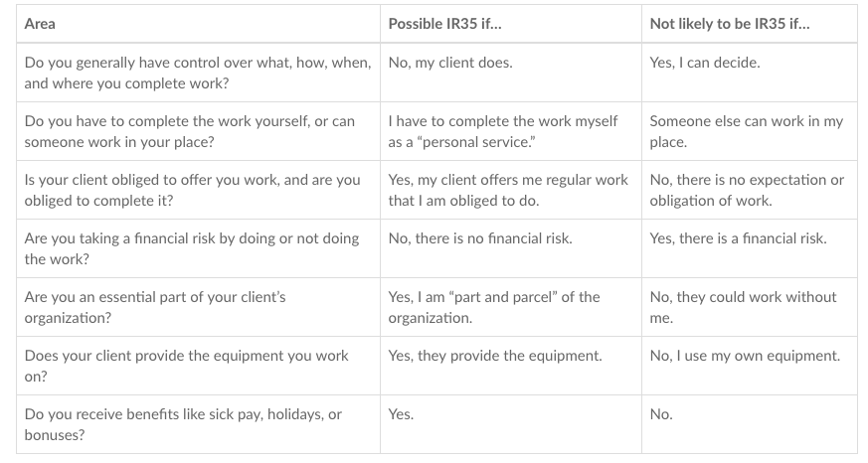Select "No, there is no expectation or obligation" cell
The width and height of the screenshot is (868, 463).
pyautogui.click(x=750, y=190)
